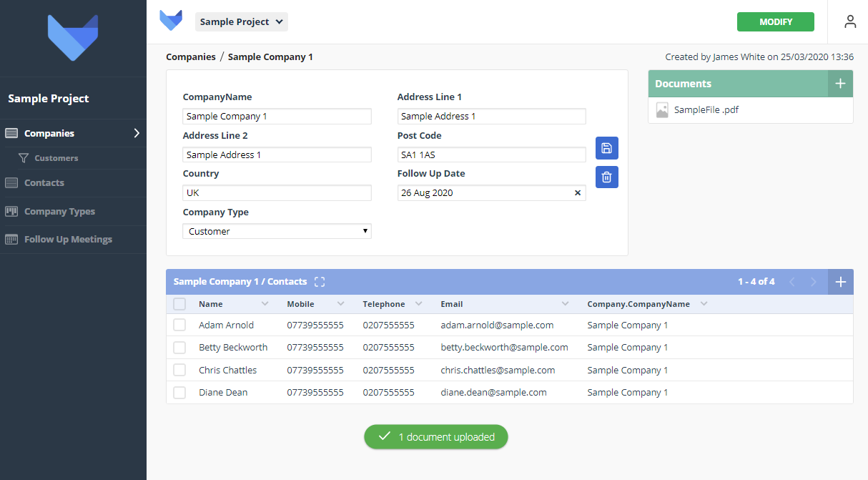868x480 pixels.
Task: Click the CompanyName input field
Action: [x=277, y=116]
